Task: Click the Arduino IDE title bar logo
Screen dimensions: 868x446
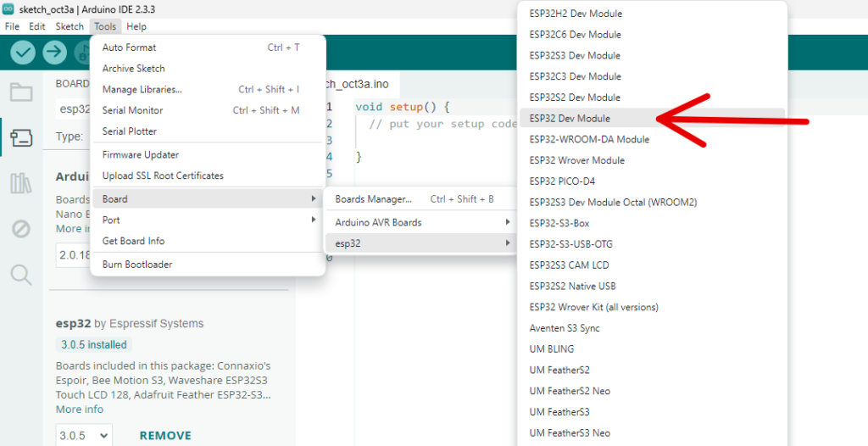Action: point(8,9)
